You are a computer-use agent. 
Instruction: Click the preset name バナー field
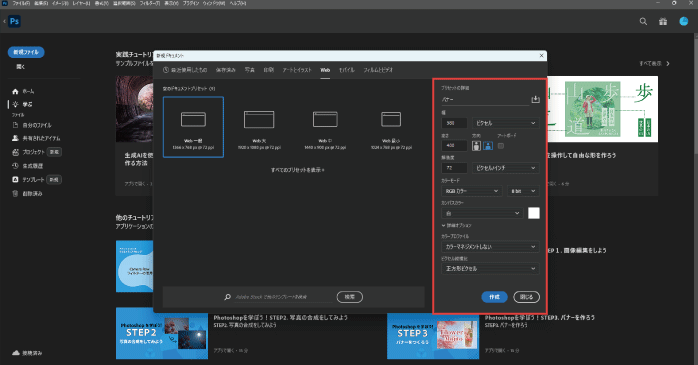click(x=484, y=100)
